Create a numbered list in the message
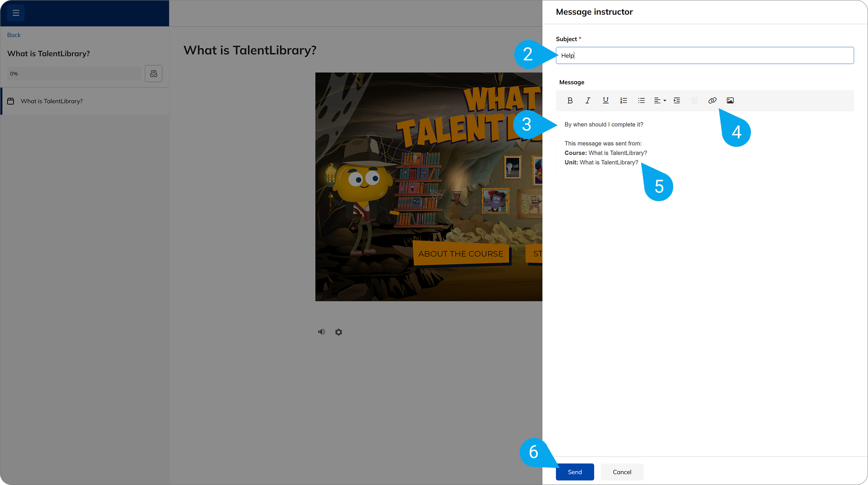Viewport: 868px width, 485px height. pyautogui.click(x=623, y=100)
